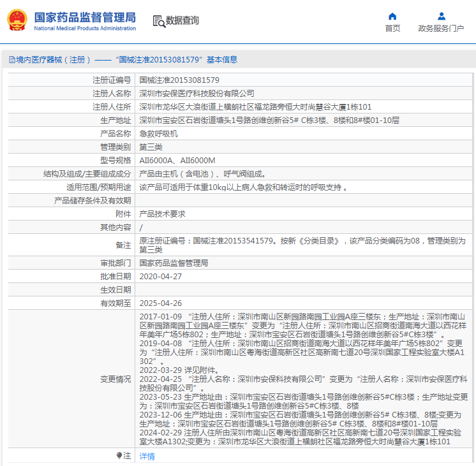
Task: Click the 变更情况 row label
Action: click(115, 379)
